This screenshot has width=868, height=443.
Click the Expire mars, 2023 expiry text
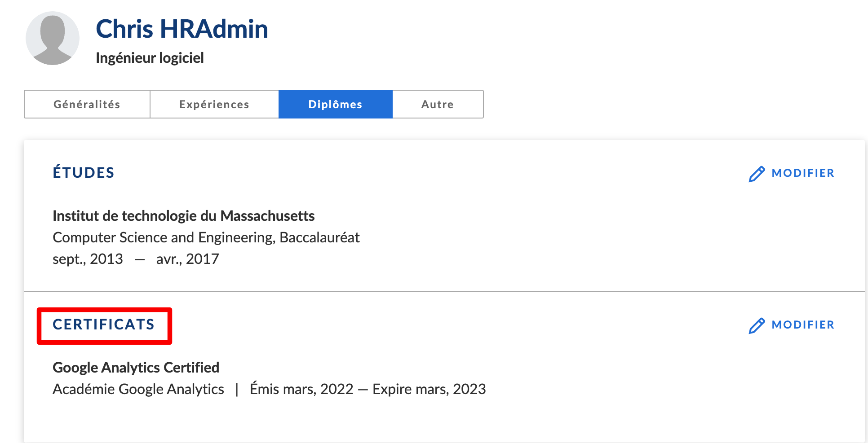click(429, 389)
